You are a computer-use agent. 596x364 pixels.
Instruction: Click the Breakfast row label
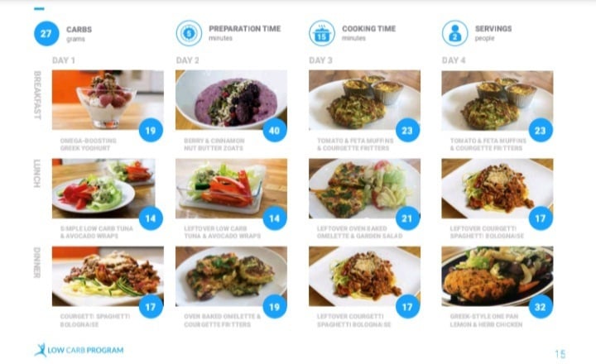pyautogui.click(x=37, y=95)
